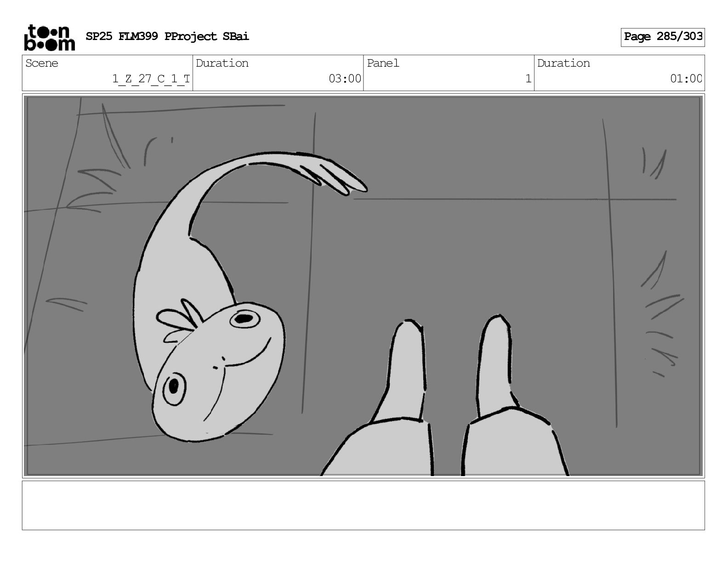Click the Toon Boom logo
The height and width of the screenshot is (563, 728).
point(49,37)
